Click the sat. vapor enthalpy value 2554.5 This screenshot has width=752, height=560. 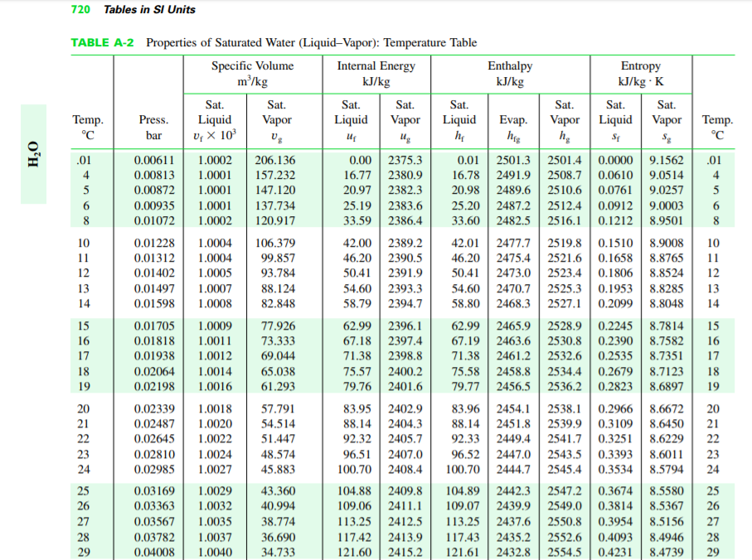pos(564,551)
